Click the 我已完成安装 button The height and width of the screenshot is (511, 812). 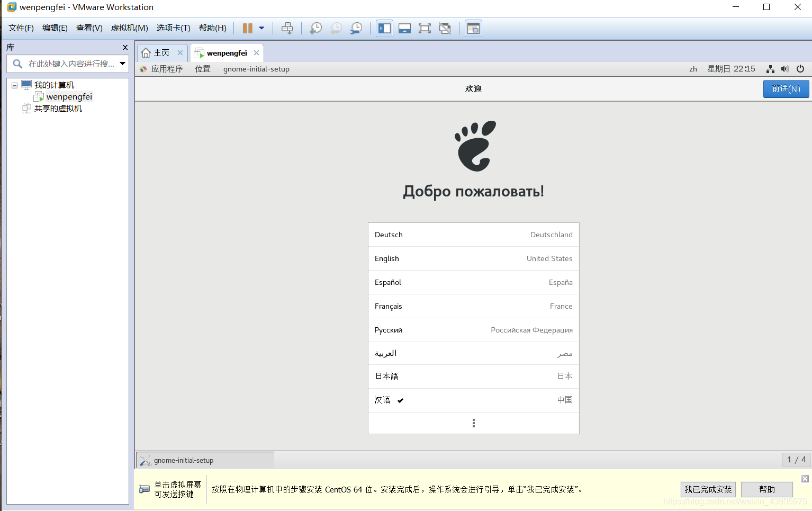[708, 489]
